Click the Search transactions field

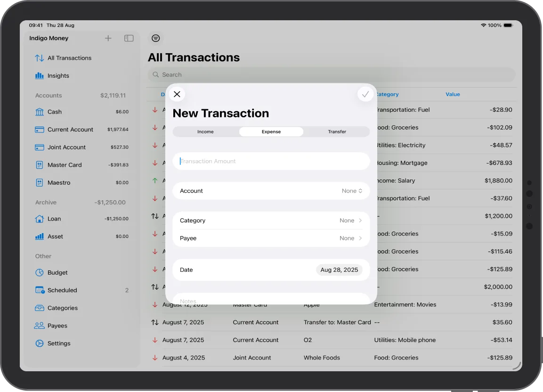click(x=331, y=74)
